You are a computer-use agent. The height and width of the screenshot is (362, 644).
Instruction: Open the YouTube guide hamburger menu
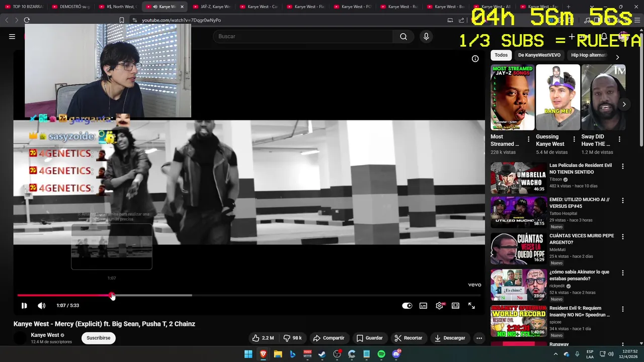12,36
